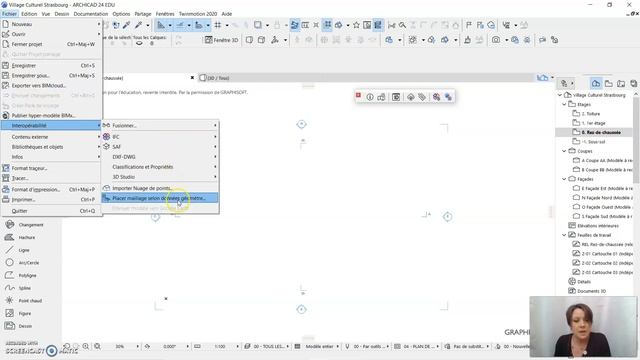
Task: Open the Fichier menu
Action: [x=9, y=14]
